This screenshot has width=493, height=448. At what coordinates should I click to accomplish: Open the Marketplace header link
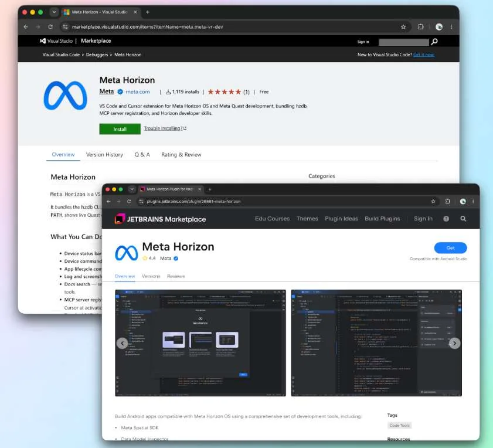tap(96, 41)
